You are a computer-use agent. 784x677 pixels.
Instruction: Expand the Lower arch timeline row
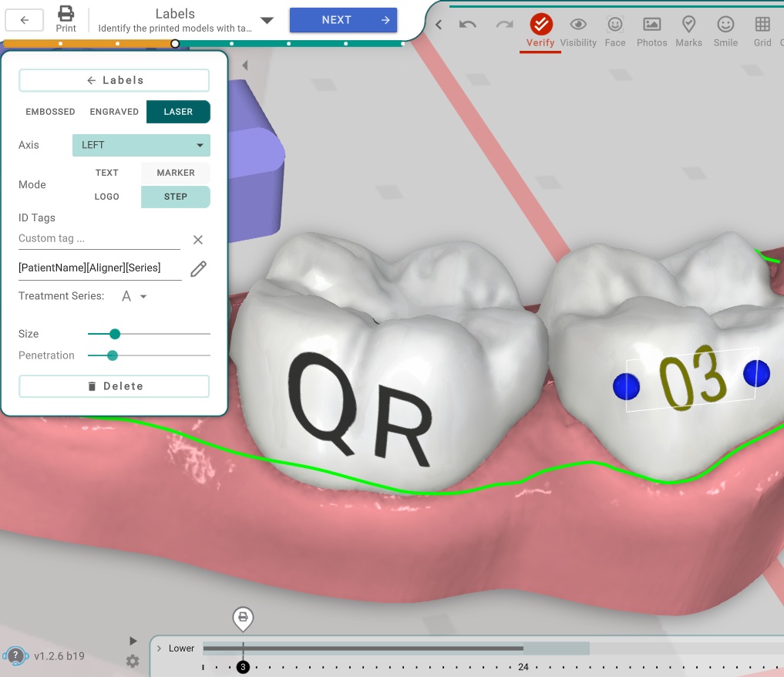click(159, 648)
